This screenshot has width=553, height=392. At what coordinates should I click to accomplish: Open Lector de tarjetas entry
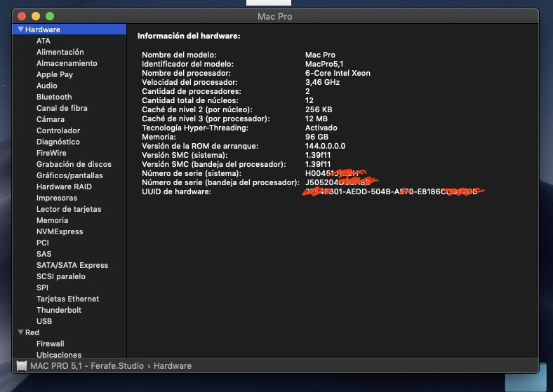[69, 209]
